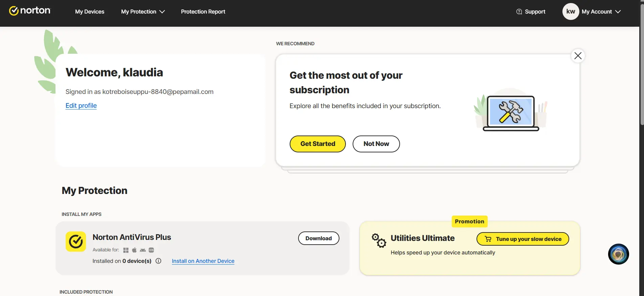Click the Norton AntiVirus Plus checkmark icon
Viewport: 644px width, 296px height.
tap(76, 242)
